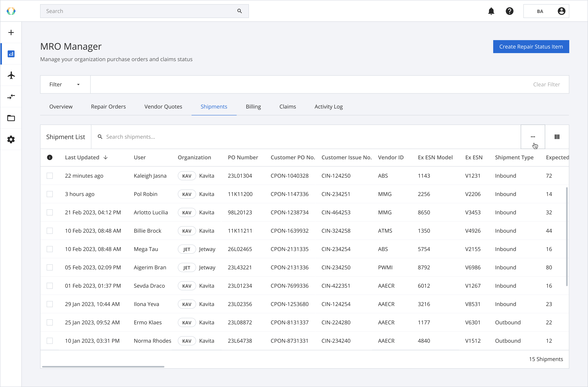Screen dimensions: 588x387
Task: Open the airplane sidebar icon
Action: 11,75
